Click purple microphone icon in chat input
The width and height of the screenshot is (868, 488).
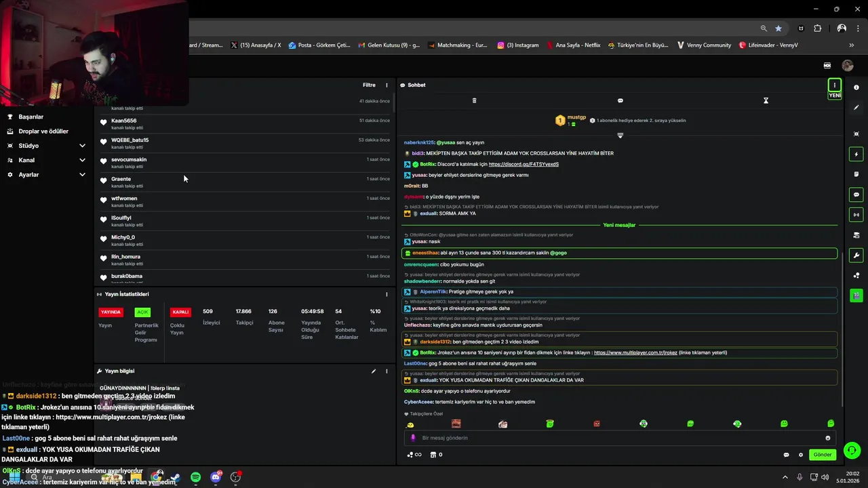413,438
